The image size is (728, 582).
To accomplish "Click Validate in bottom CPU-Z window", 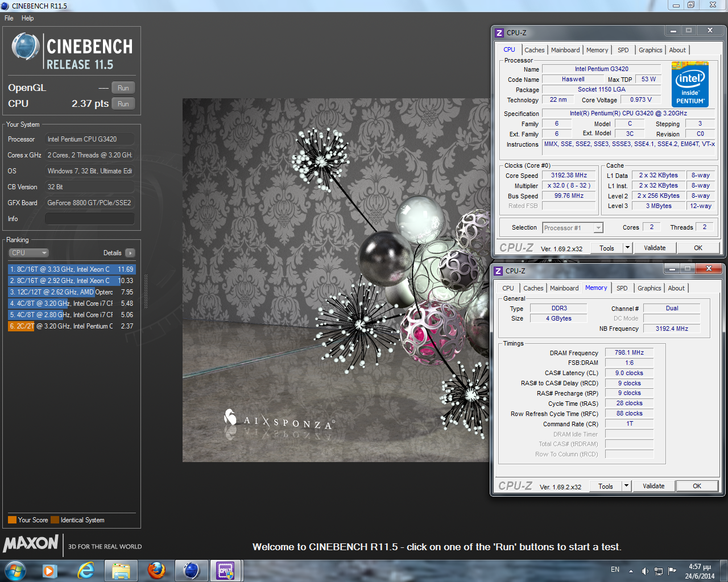I will pyautogui.click(x=653, y=486).
